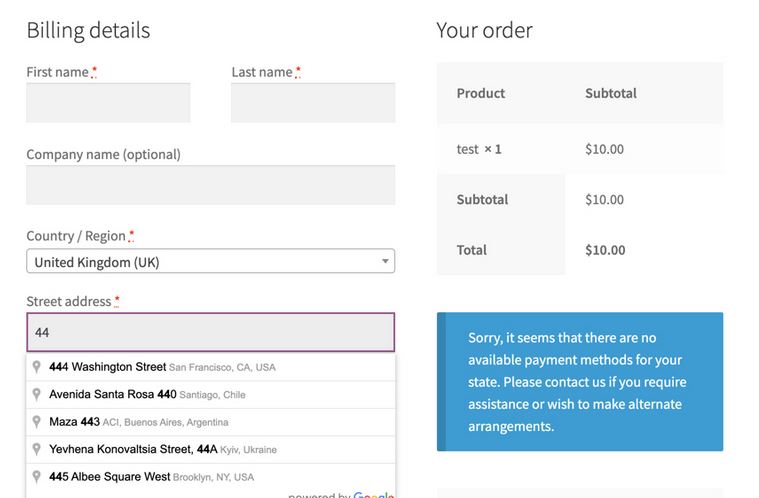This screenshot has width=759, height=498.
Task: Choose Avenida Santa Rosa 440 Santiago suggestion
Action: (211, 395)
